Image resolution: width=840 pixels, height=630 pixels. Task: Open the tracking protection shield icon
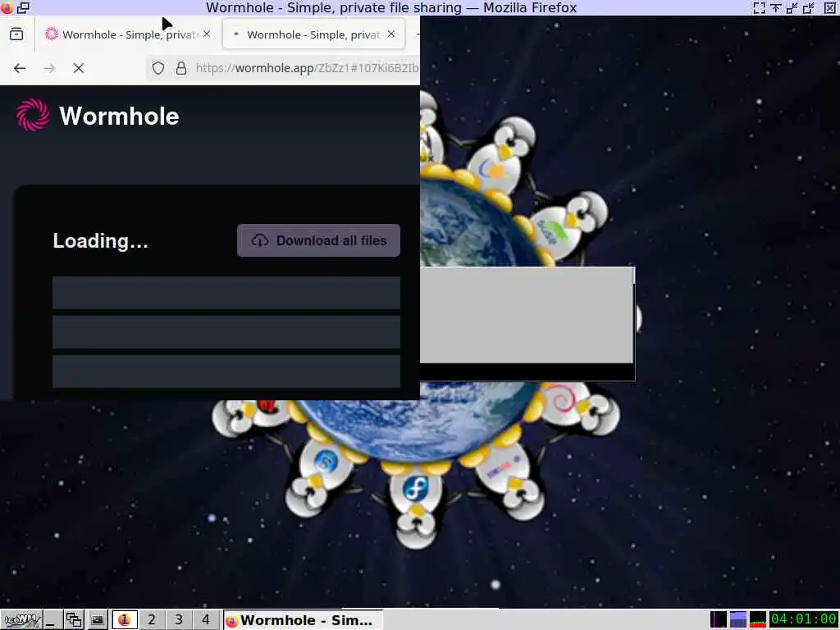[158, 68]
